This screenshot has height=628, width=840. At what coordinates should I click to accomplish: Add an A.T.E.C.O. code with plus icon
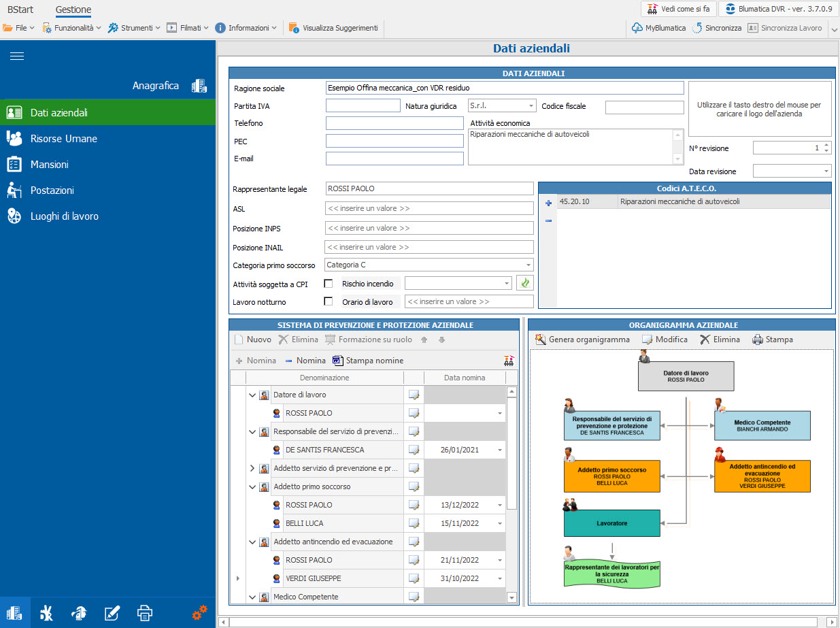[548, 202]
